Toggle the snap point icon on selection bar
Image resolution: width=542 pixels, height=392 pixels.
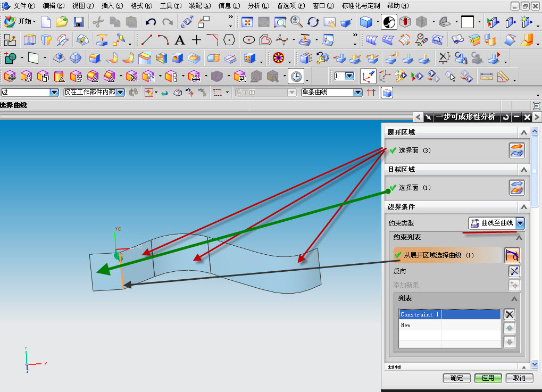point(148,93)
